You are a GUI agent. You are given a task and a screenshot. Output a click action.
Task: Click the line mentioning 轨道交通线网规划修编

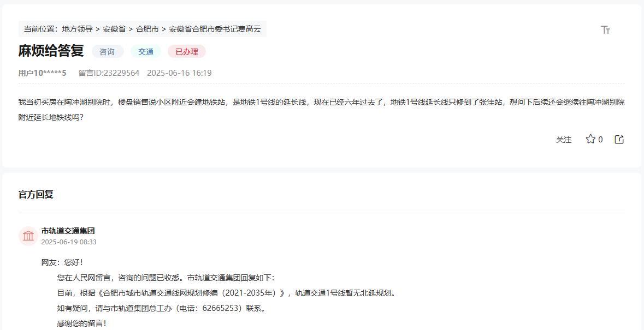click(227, 293)
